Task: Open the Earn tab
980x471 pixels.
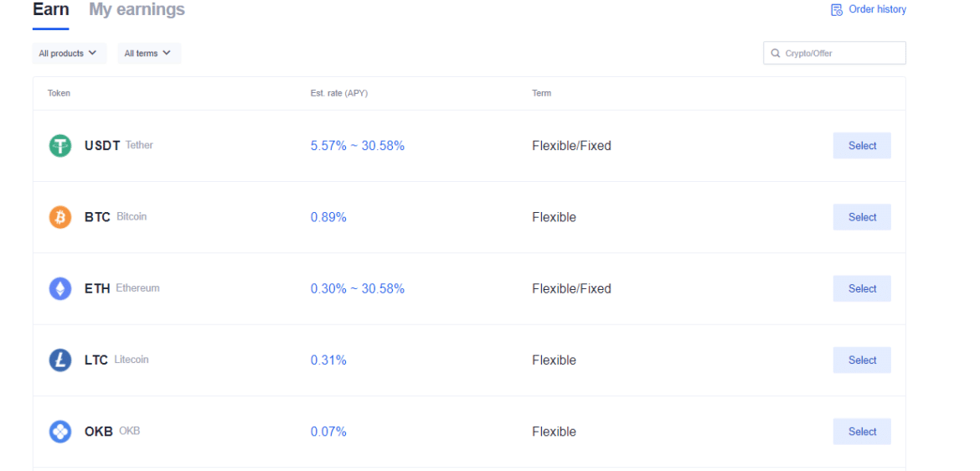Action: pyautogui.click(x=50, y=10)
